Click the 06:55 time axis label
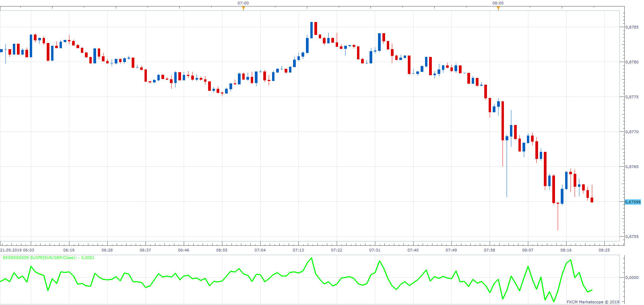Viewport: 644px width, 305px height. (222, 250)
